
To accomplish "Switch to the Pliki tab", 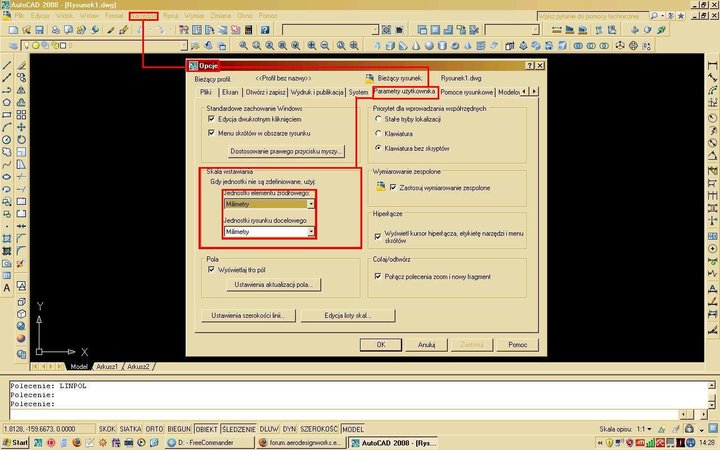I will [206, 92].
